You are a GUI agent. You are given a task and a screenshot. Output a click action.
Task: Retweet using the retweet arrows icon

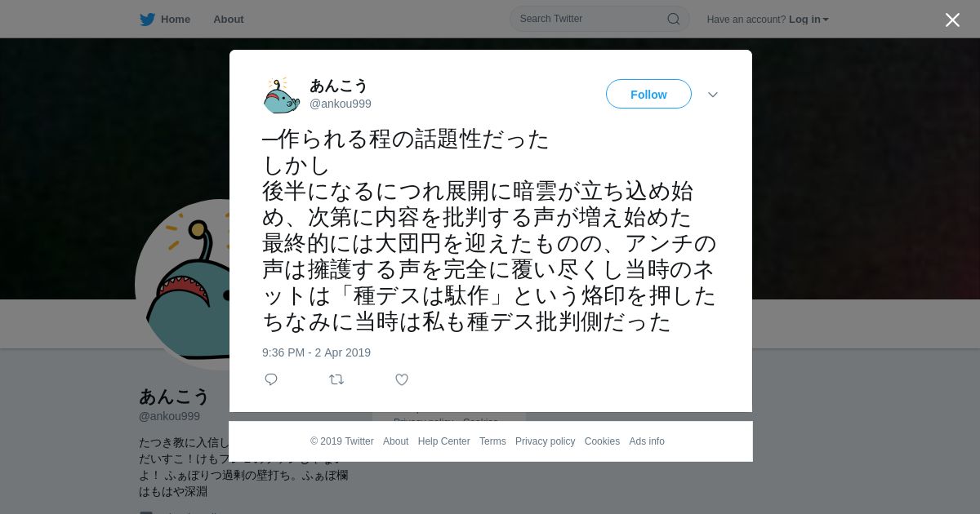tap(336, 379)
